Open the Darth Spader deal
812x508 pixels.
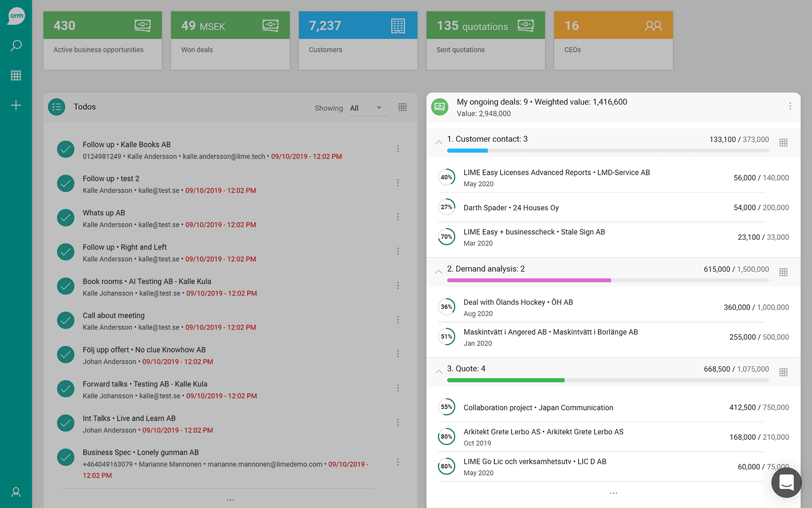pos(614,207)
